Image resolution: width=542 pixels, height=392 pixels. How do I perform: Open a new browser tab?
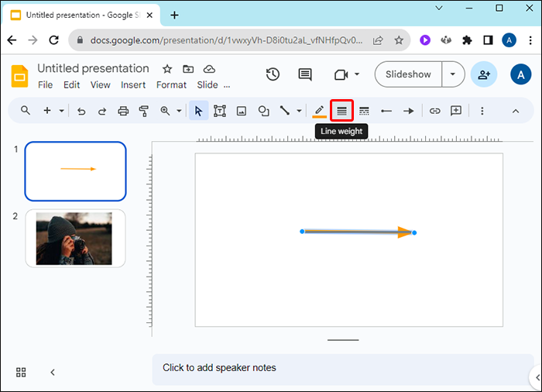click(x=174, y=15)
